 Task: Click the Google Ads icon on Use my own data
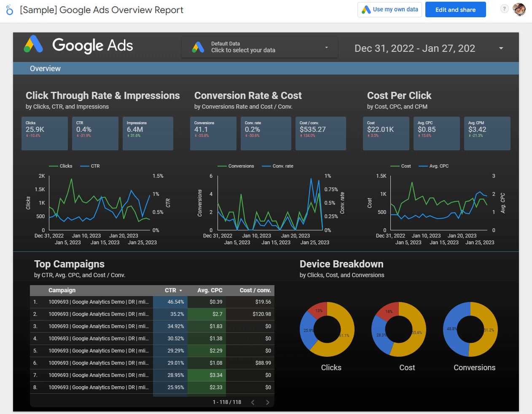366,10
